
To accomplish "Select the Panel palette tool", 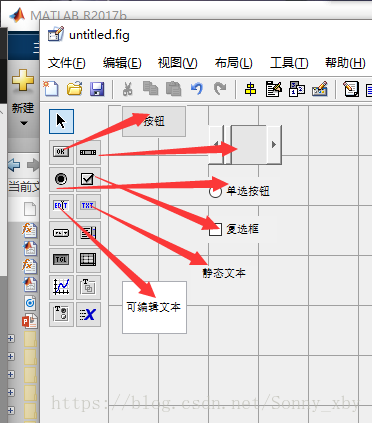I will pos(88,287).
